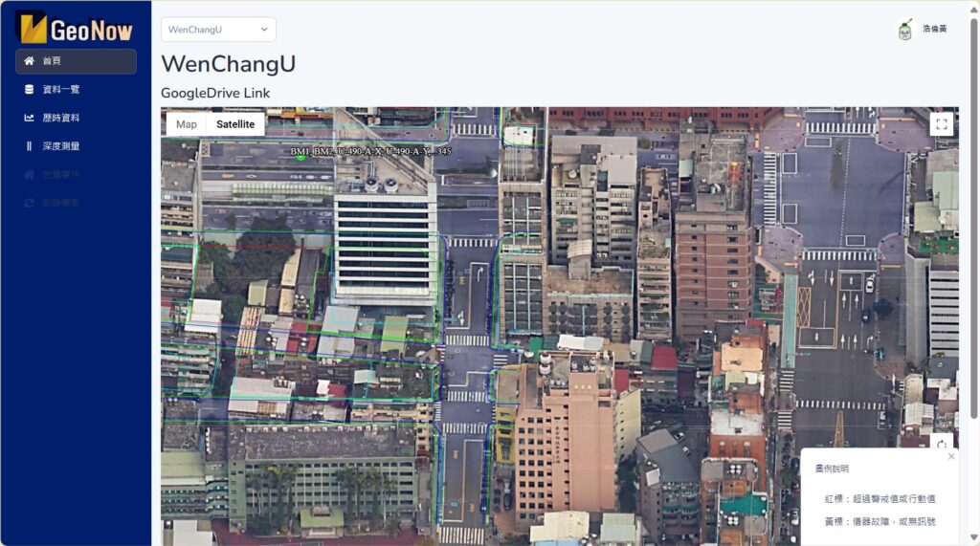Click the page vertical scrollbar
The width and height of the screenshot is (980, 546).
(973, 219)
